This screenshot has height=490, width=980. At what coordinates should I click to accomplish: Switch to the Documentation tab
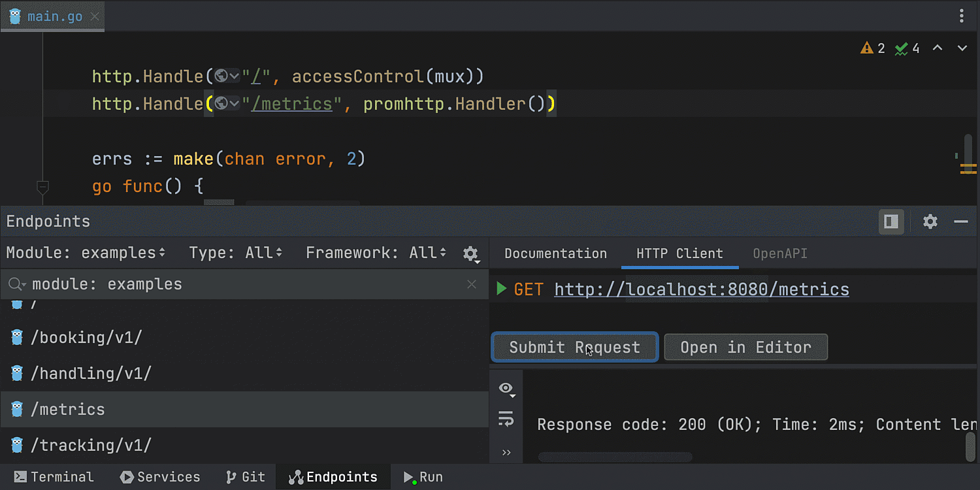coord(555,253)
